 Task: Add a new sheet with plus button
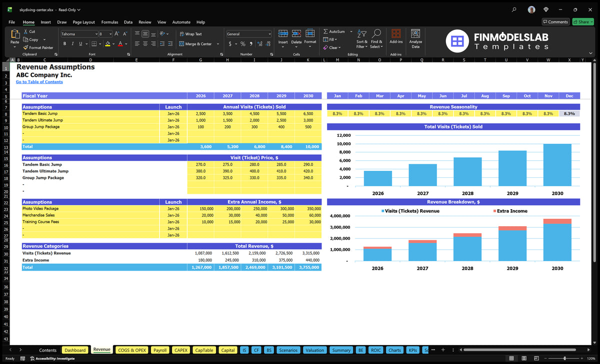tap(443, 350)
